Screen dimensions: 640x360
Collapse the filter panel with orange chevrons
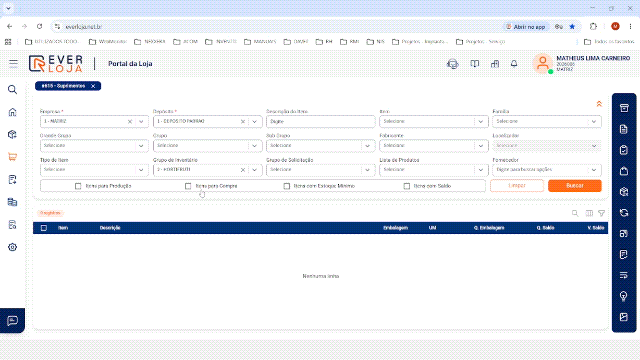coord(599,104)
